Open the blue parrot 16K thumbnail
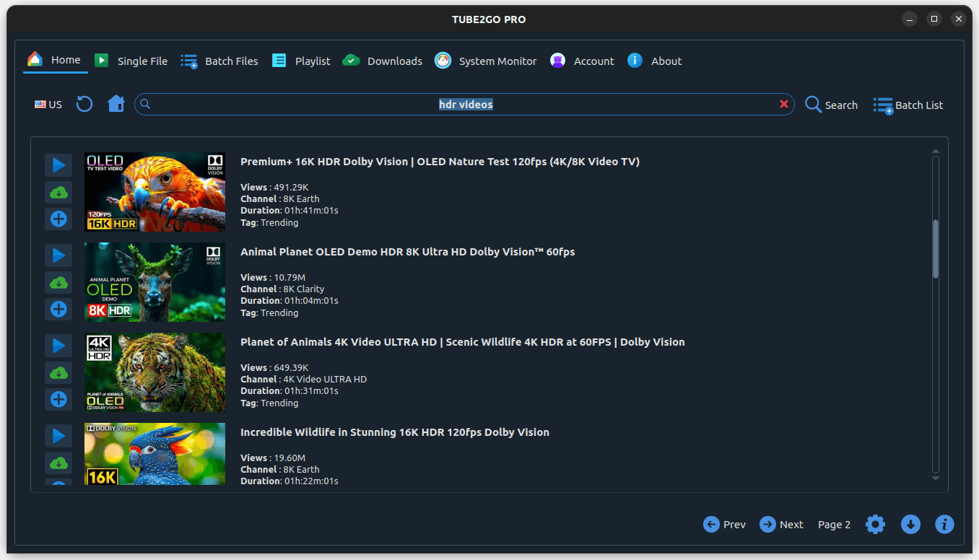Image resolution: width=979 pixels, height=560 pixels. pos(155,454)
